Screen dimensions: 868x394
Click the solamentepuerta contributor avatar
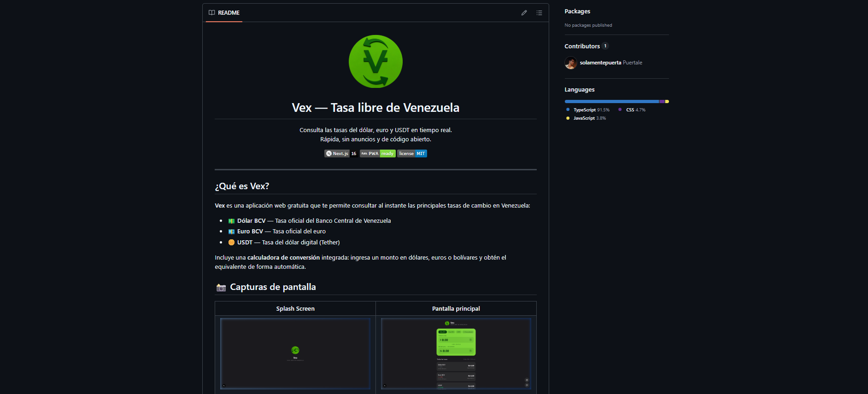tap(571, 63)
